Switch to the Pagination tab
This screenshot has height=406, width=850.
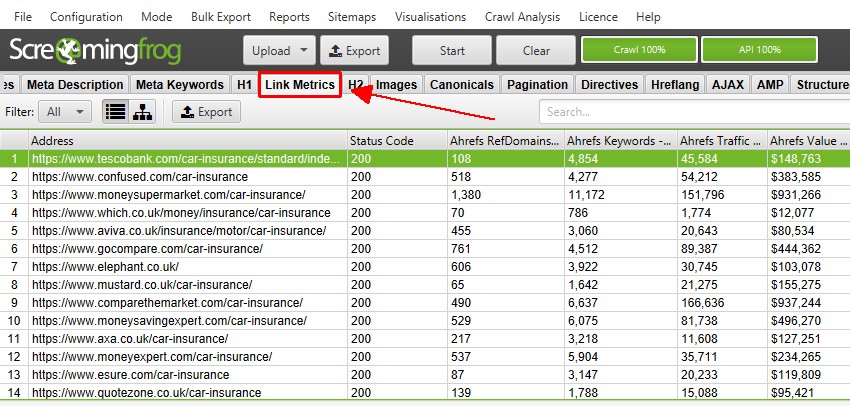(537, 85)
